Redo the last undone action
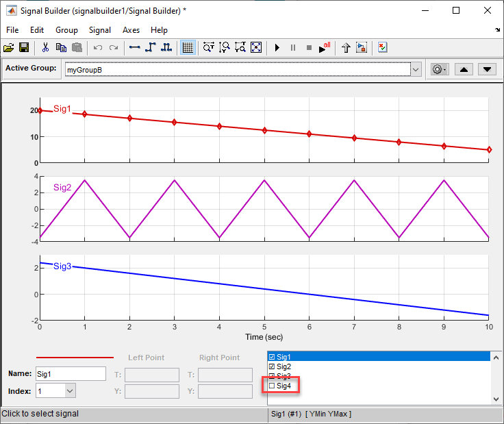504x424 pixels. click(x=114, y=48)
